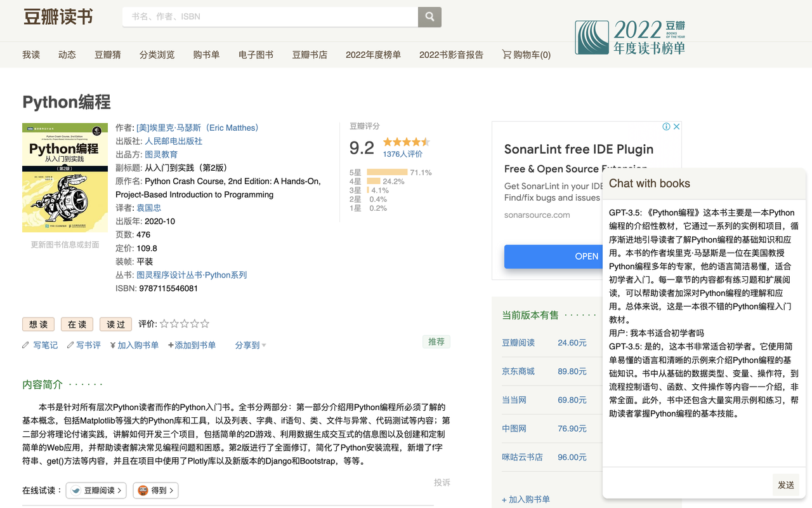Click the Python编程 book cover image
The height and width of the screenshot is (508, 812).
65,177
